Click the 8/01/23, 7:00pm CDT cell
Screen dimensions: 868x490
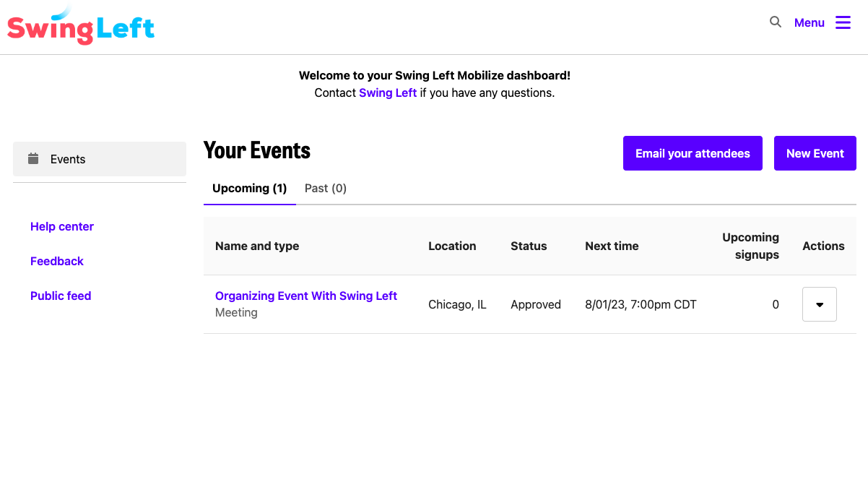pos(641,304)
